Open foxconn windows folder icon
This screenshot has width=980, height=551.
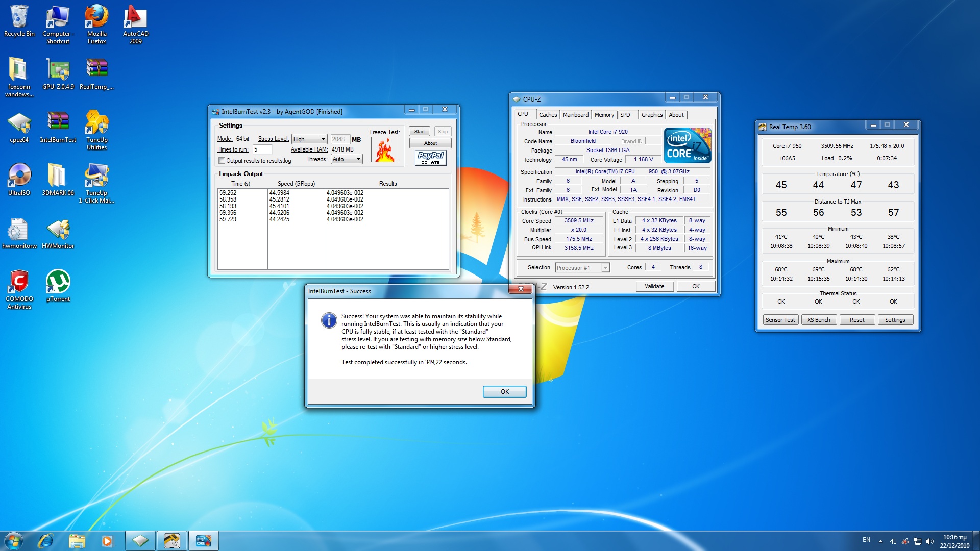19,77
